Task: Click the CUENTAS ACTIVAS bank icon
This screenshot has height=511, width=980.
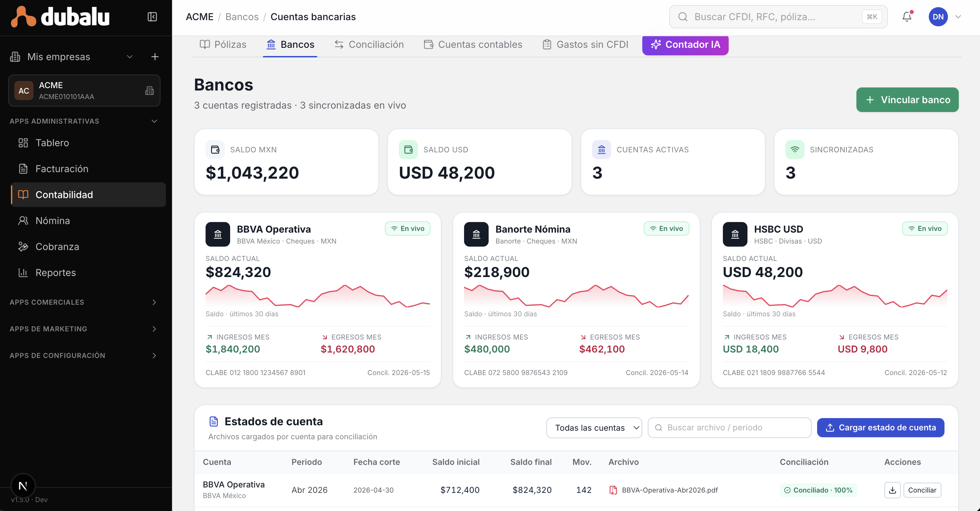Action: 601,150
